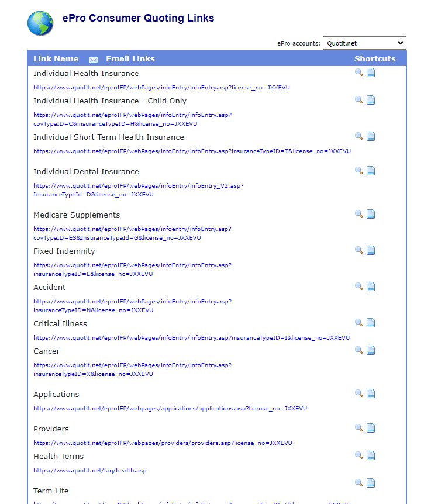Click the page icon for Individual Dental Insurance
This screenshot has height=504, width=431.
[371, 171]
